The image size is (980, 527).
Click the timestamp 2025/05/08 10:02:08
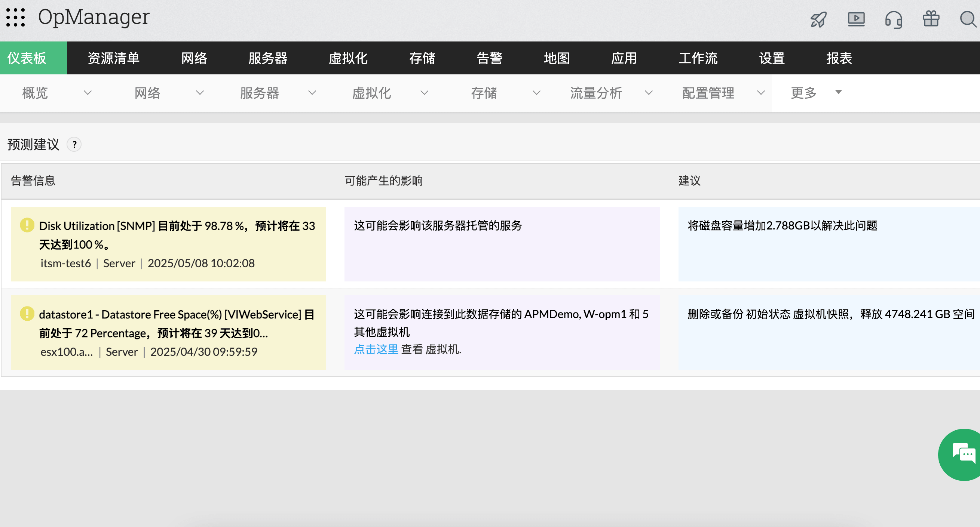point(201,263)
